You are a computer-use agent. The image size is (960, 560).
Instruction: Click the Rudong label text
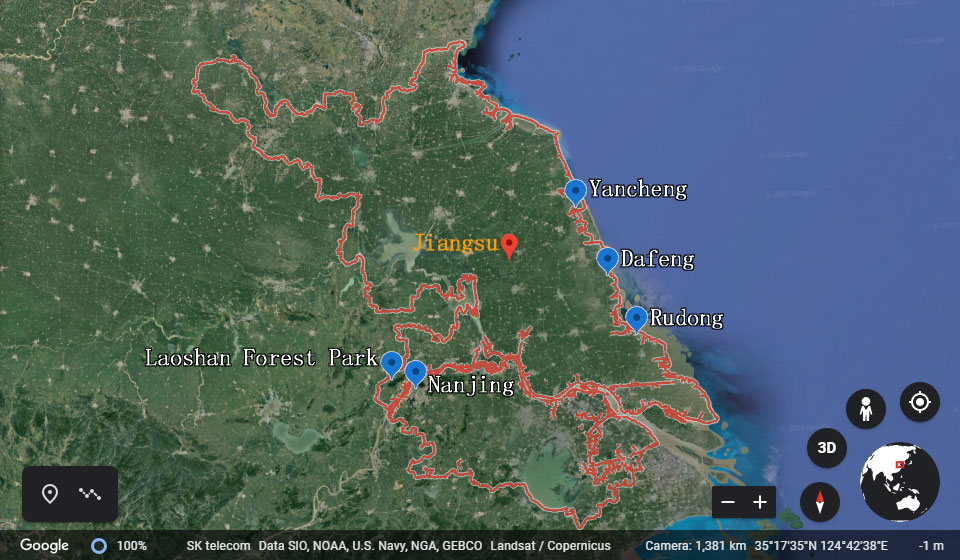coord(686,318)
